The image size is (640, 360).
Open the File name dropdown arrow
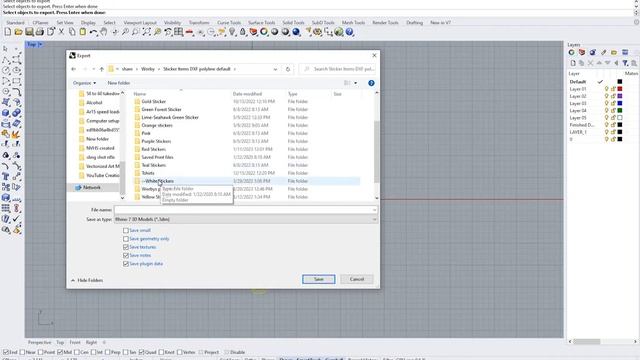click(374, 210)
